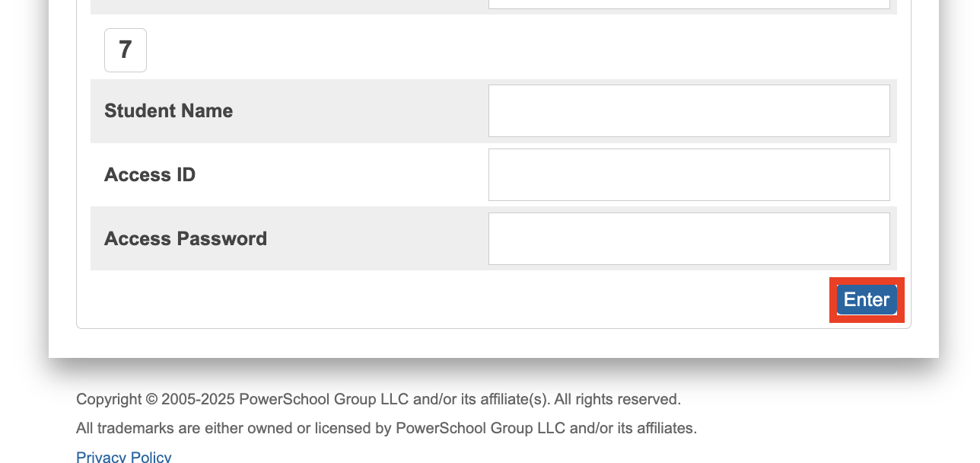Click "PowerSchool Group LLC" in the trademarks line

click(480, 428)
